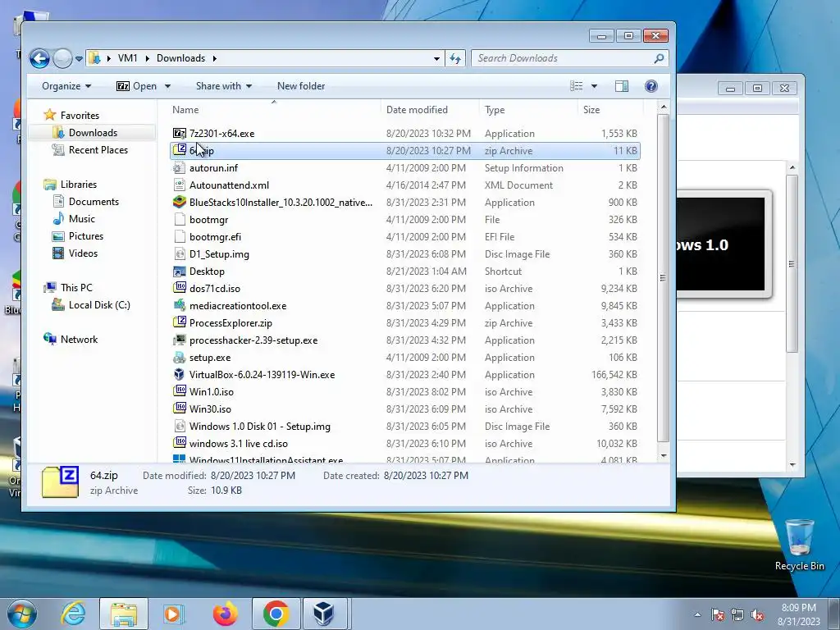
Task: Open Google Chrome from taskbar
Action: pos(276,614)
